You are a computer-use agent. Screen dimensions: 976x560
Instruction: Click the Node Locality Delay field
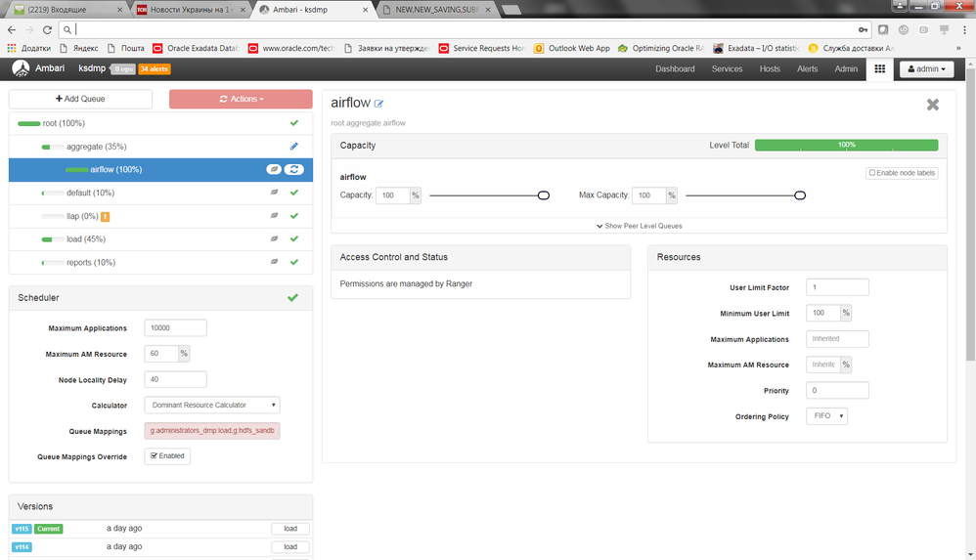click(175, 379)
